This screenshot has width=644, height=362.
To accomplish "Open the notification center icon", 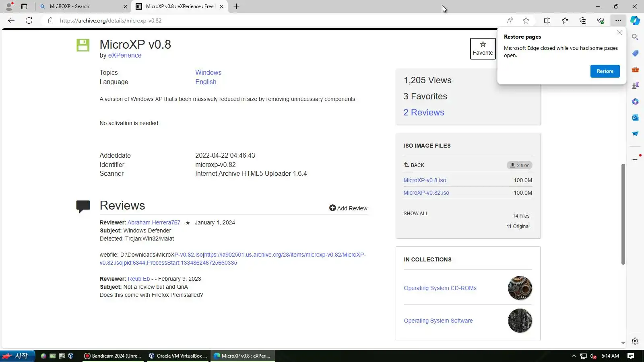I will 631,356.
